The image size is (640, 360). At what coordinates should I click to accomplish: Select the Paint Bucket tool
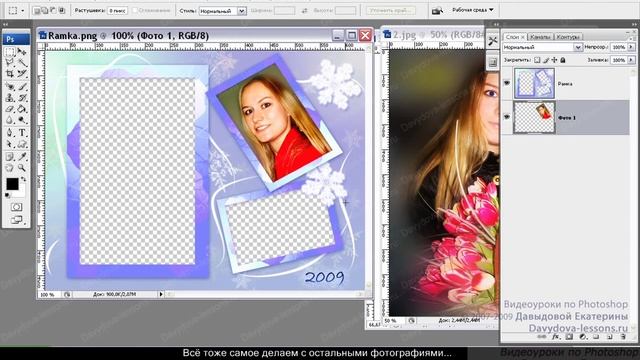(22, 109)
